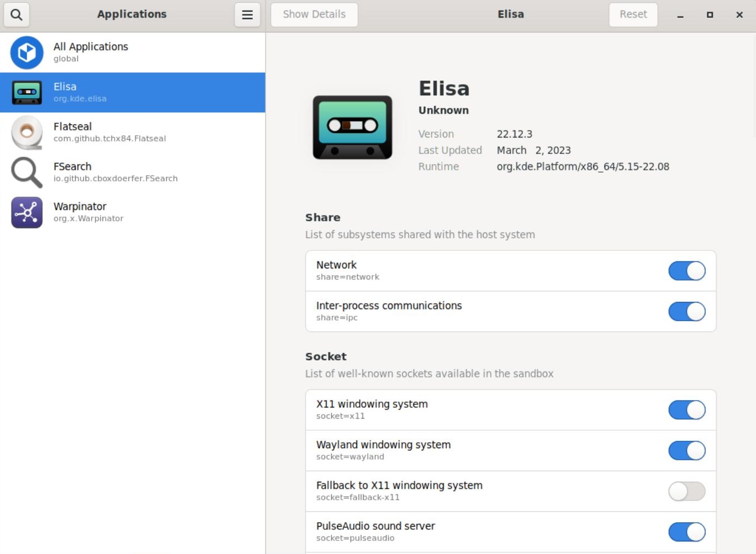Viewport: 756px width, 554px height.
Task: Click socket=wayland subtitle text
Action: coord(350,457)
